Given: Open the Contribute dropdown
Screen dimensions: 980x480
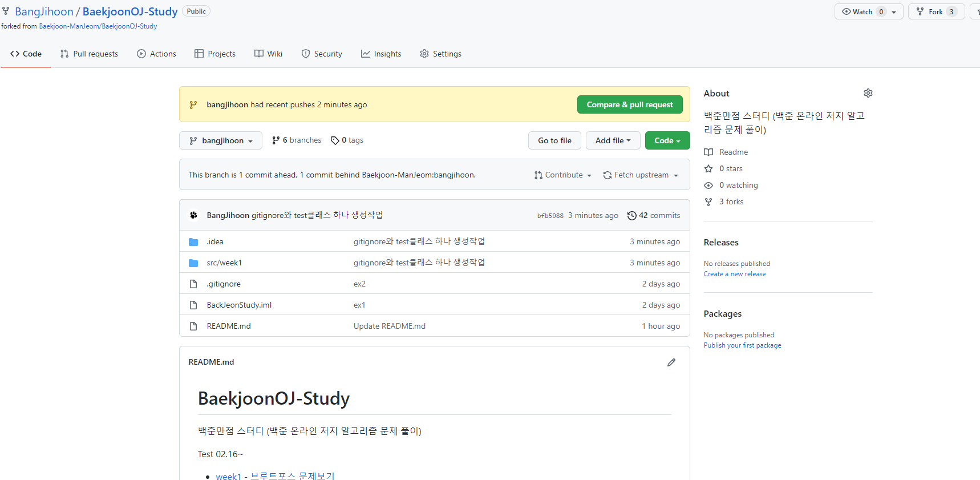Looking at the screenshot, I should (x=563, y=175).
